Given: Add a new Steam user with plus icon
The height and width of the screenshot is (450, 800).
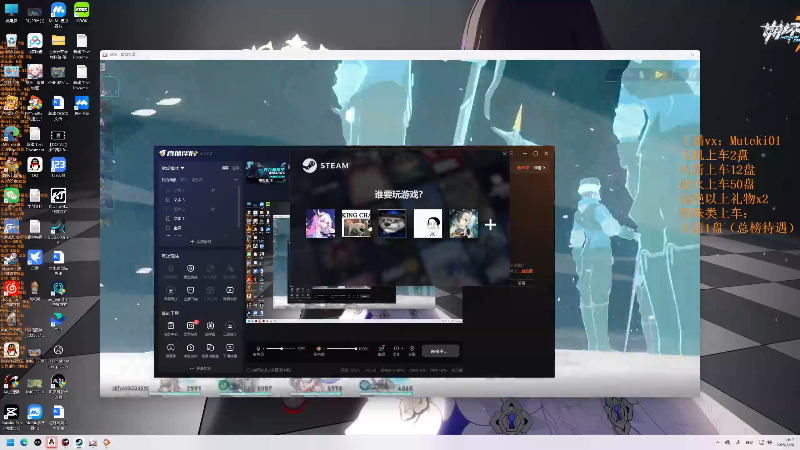Looking at the screenshot, I should tap(490, 224).
